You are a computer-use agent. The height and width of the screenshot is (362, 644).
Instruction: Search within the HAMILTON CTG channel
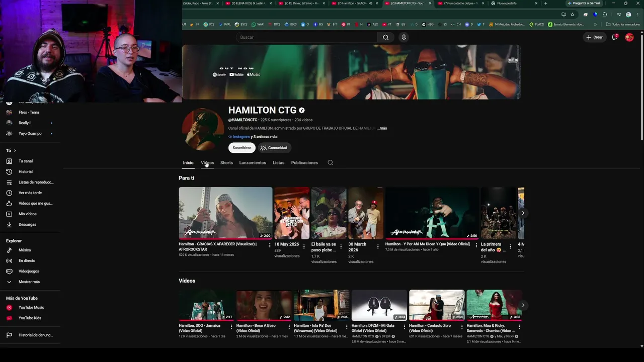click(x=330, y=162)
